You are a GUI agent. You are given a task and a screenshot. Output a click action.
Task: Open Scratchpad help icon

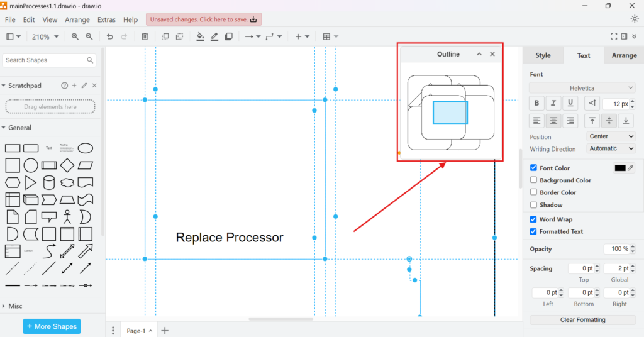click(65, 86)
